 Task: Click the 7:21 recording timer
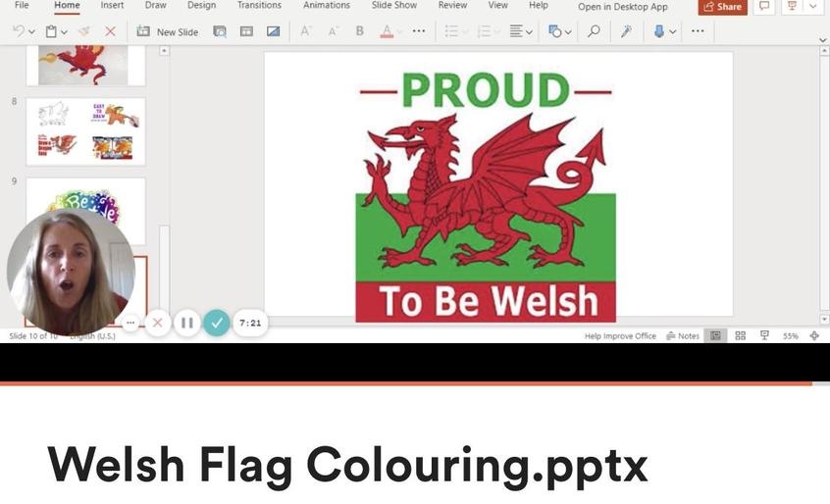click(250, 323)
